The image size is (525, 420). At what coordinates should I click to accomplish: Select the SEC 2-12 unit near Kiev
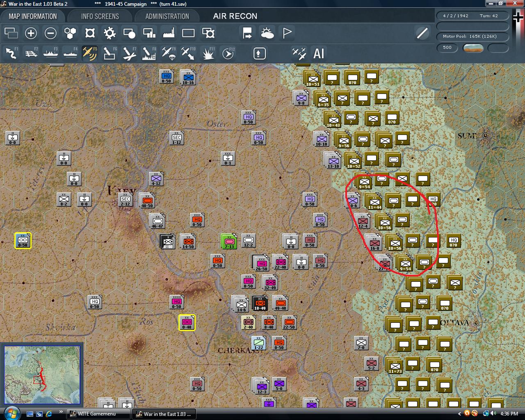pyautogui.click(x=126, y=200)
